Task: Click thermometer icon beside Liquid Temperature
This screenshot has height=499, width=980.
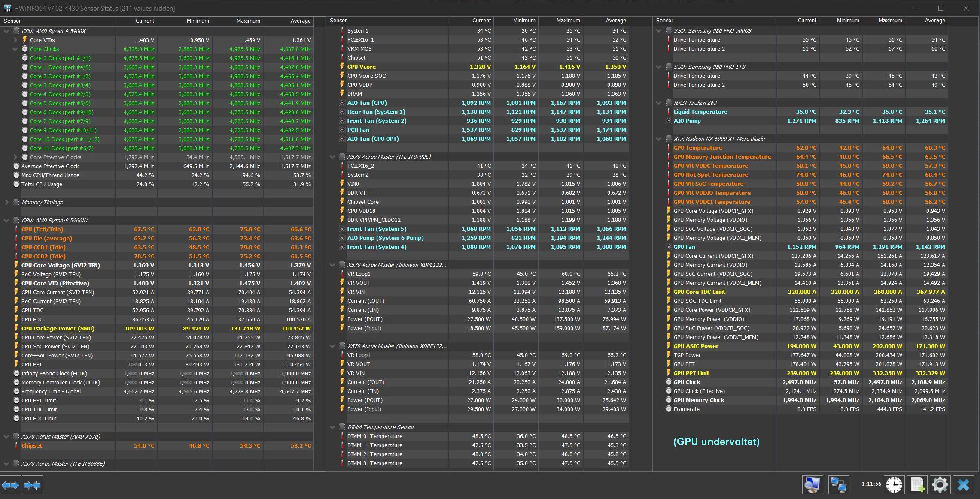Action: click(668, 112)
